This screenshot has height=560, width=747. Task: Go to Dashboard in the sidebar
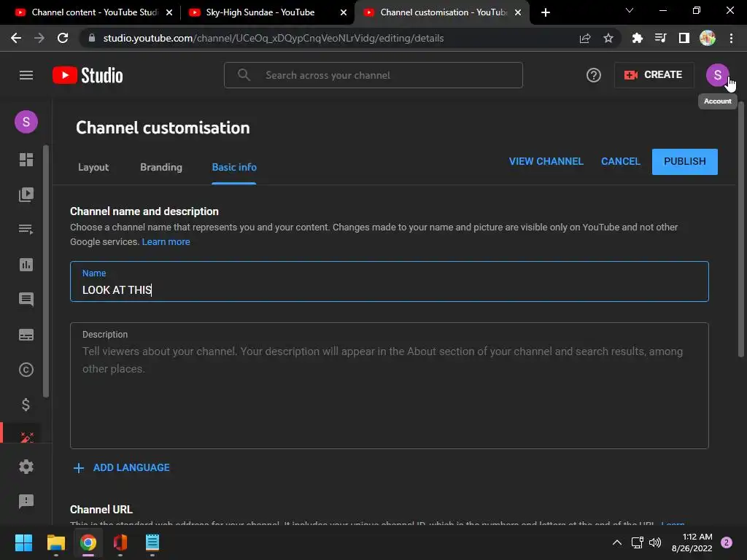pyautogui.click(x=26, y=160)
